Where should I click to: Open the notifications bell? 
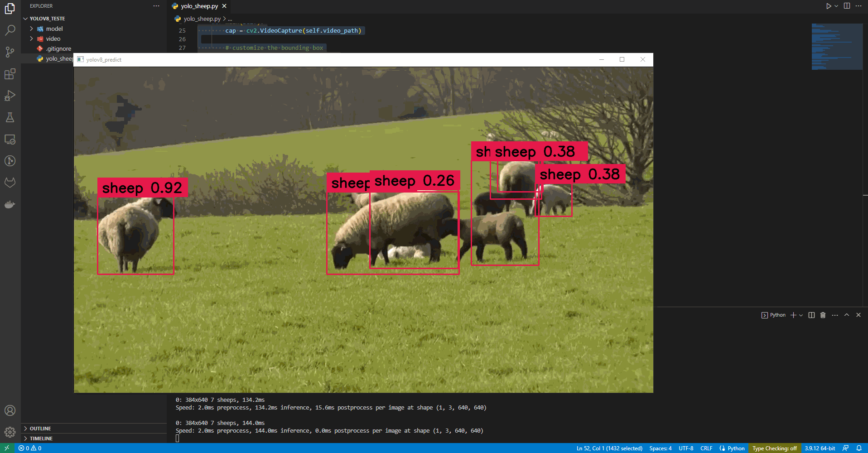[x=859, y=448]
